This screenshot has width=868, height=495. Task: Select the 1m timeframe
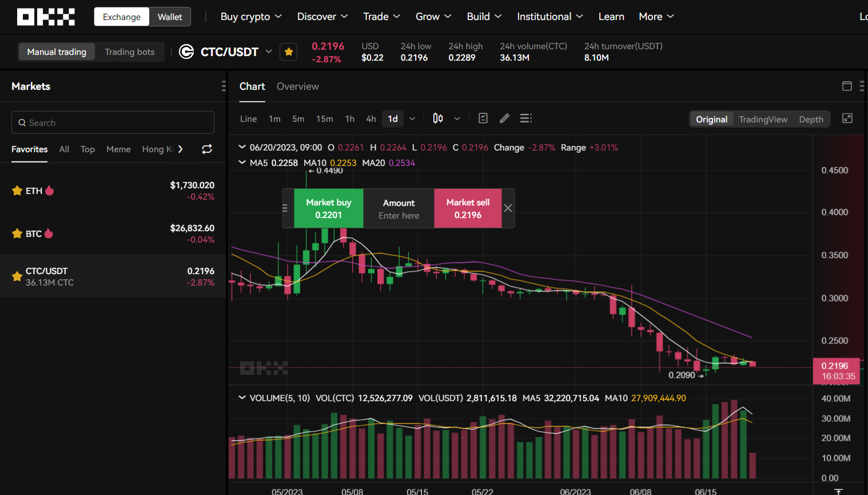pos(274,119)
